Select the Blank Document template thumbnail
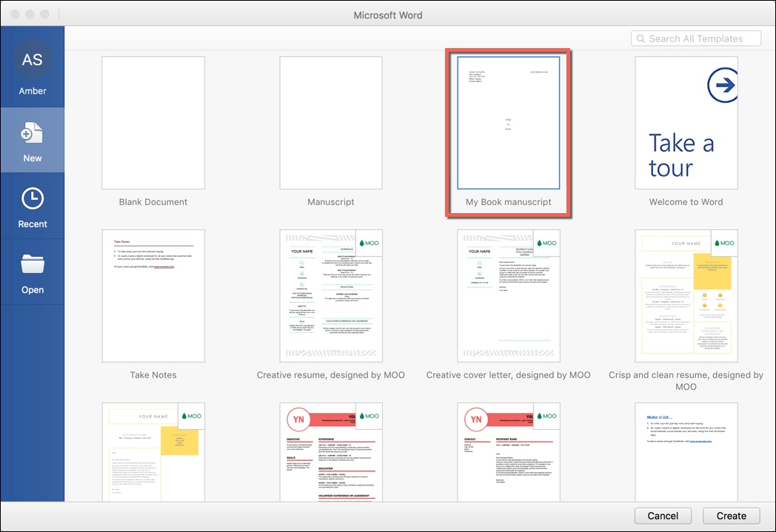776x532 pixels. (x=153, y=123)
